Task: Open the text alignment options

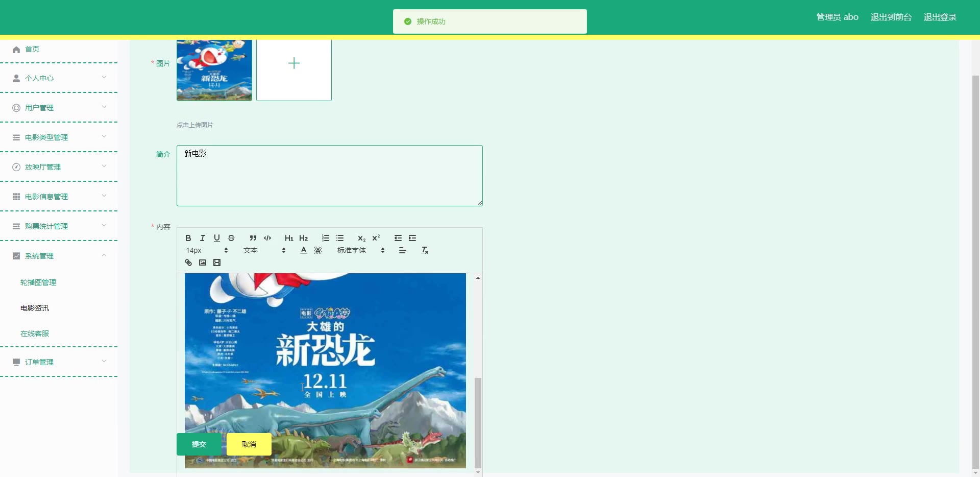Action: pos(403,250)
